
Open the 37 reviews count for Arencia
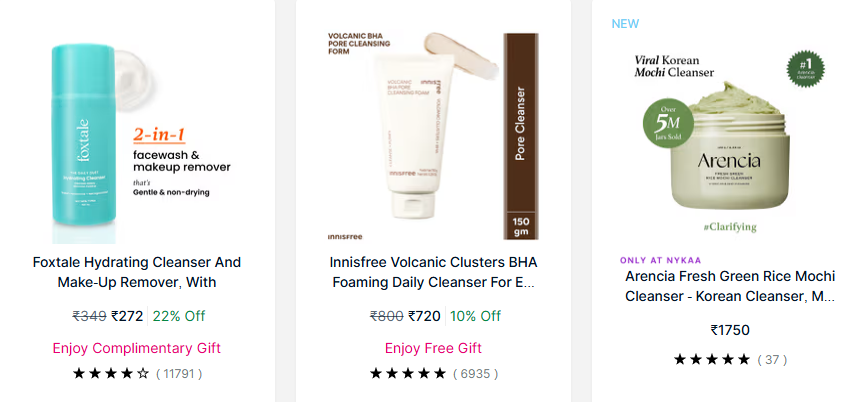(771, 359)
